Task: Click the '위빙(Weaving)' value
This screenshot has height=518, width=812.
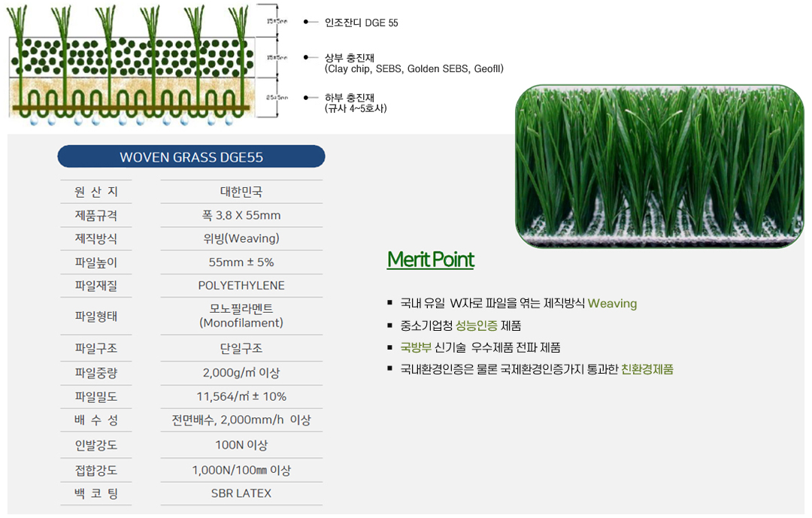Action: (241, 238)
